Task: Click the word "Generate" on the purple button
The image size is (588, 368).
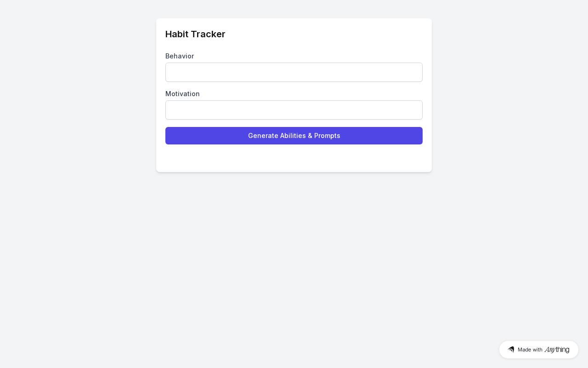Action: pyautogui.click(x=263, y=136)
